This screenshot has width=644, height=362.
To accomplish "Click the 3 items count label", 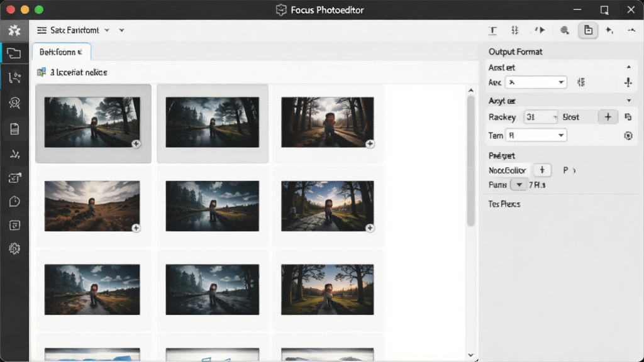I will (79, 72).
